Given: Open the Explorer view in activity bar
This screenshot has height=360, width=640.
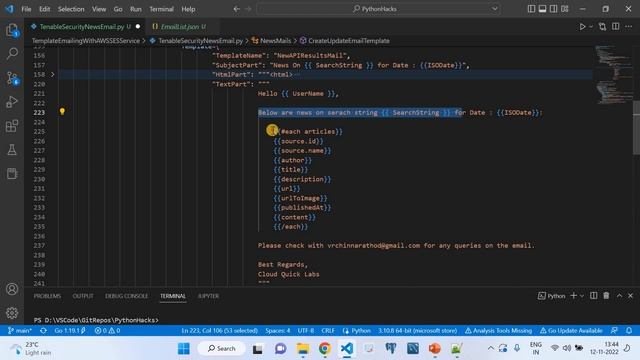Looking at the screenshot, I should [12, 29].
